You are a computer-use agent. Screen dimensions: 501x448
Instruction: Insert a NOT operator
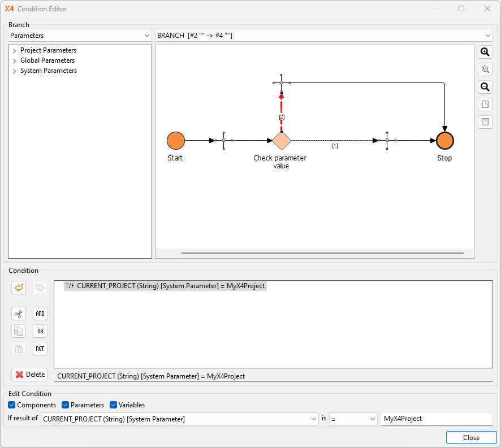[x=40, y=349]
